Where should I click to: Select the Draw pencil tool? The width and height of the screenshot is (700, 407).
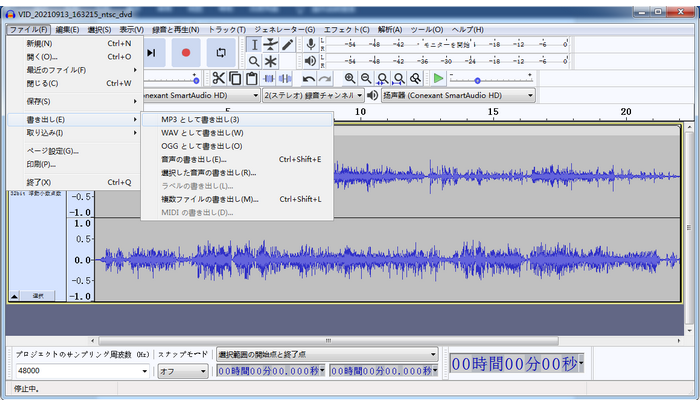pos(287,44)
